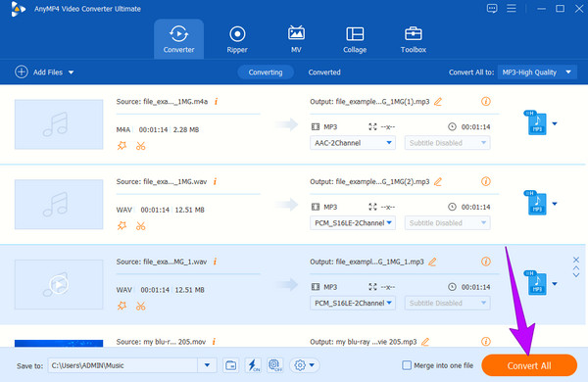The image size is (588, 382).
Task: Click MP3 format icon for G_1MG_1.mp3
Action: pyautogui.click(x=536, y=283)
